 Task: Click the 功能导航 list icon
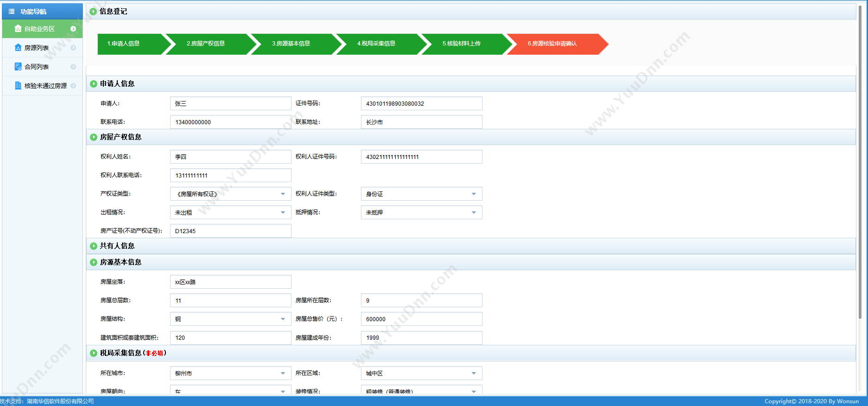tap(12, 12)
